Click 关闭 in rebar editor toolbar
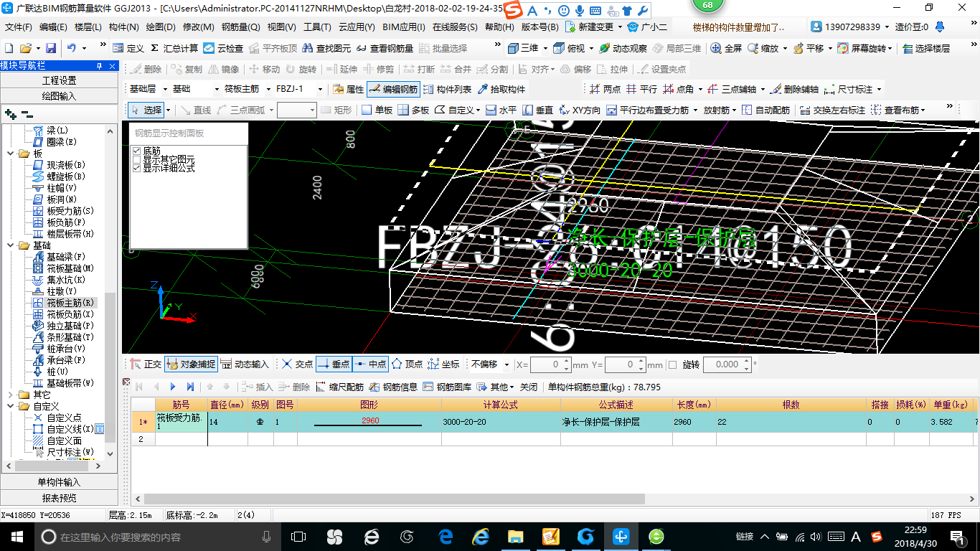Image resolution: width=980 pixels, height=551 pixels. [x=529, y=387]
